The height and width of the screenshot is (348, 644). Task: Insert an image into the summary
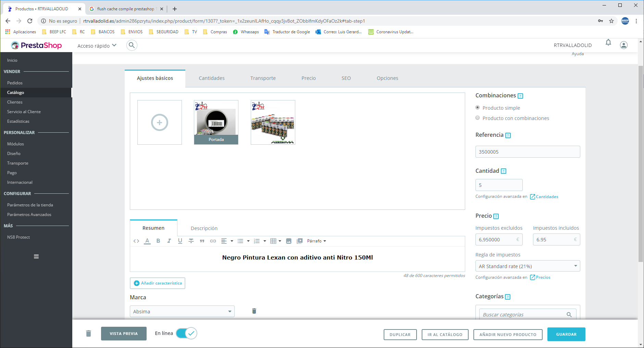point(289,241)
